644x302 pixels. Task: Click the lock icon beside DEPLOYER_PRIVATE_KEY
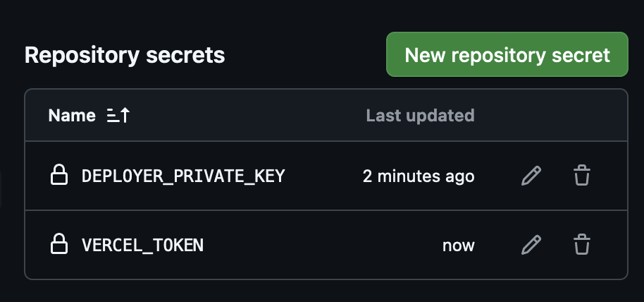[x=58, y=176]
